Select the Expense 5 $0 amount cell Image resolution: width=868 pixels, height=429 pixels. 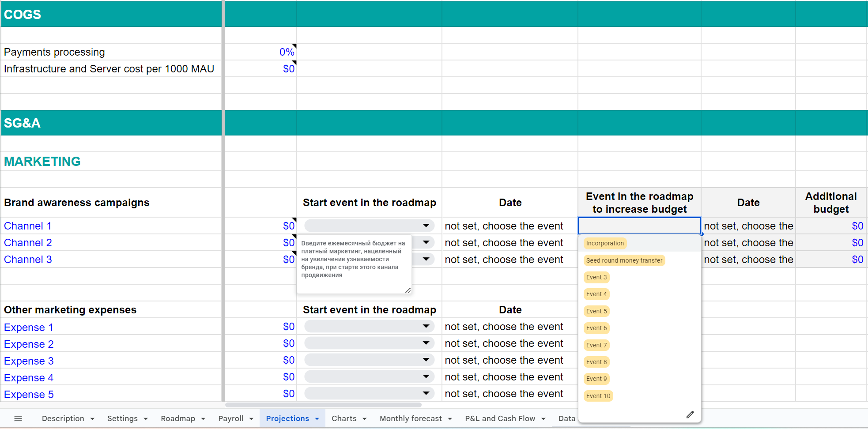[260, 394]
